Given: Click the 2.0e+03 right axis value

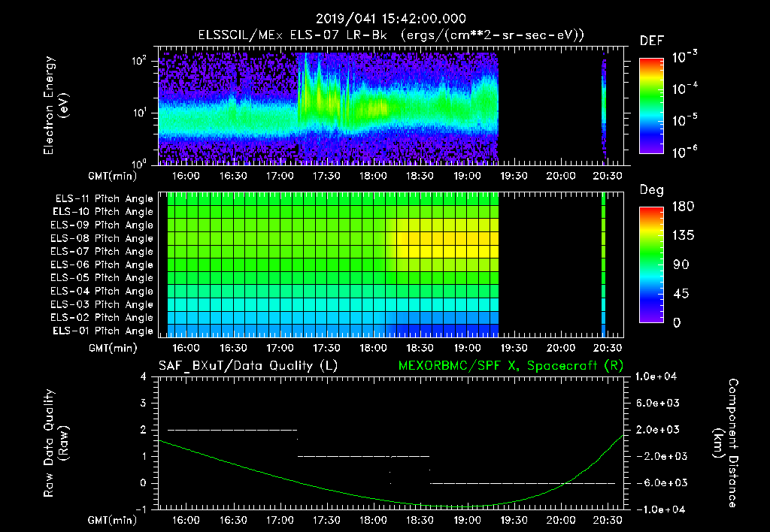Looking at the screenshot, I should click(658, 430).
